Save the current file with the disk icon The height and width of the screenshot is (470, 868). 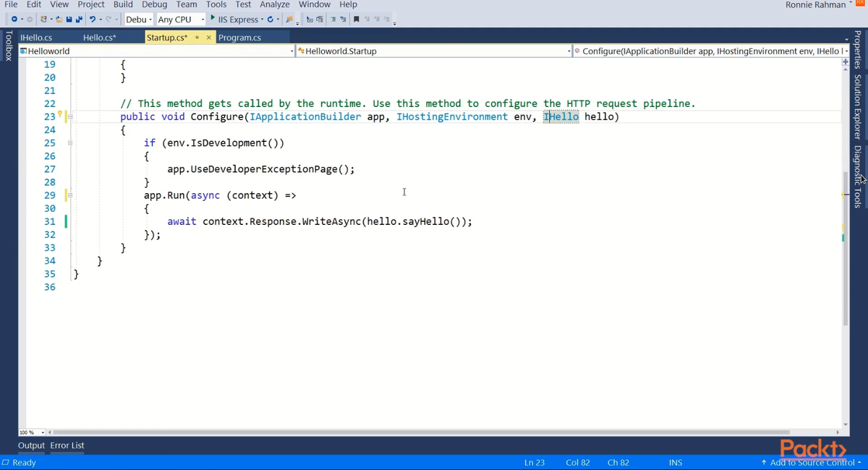click(x=69, y=19)
